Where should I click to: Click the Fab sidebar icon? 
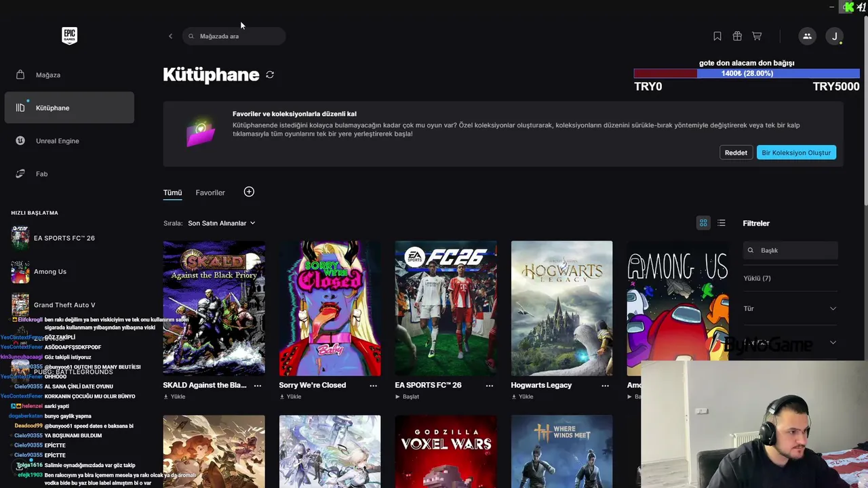20,174
